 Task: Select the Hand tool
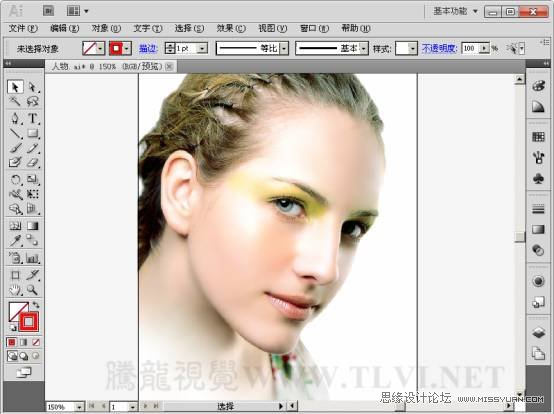click(15, 290)
